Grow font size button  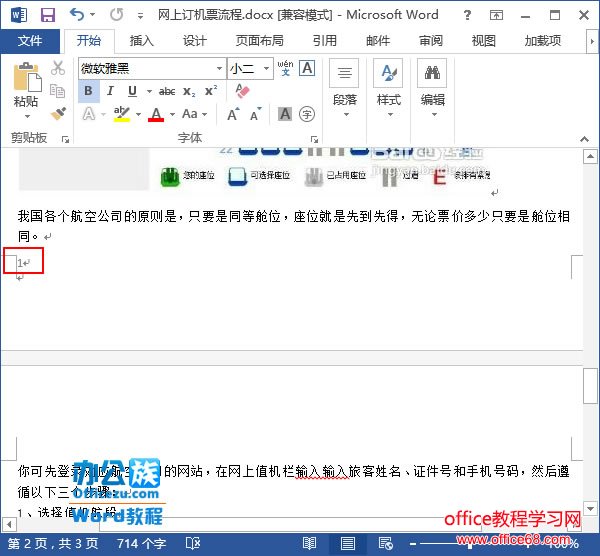[233, 114]
